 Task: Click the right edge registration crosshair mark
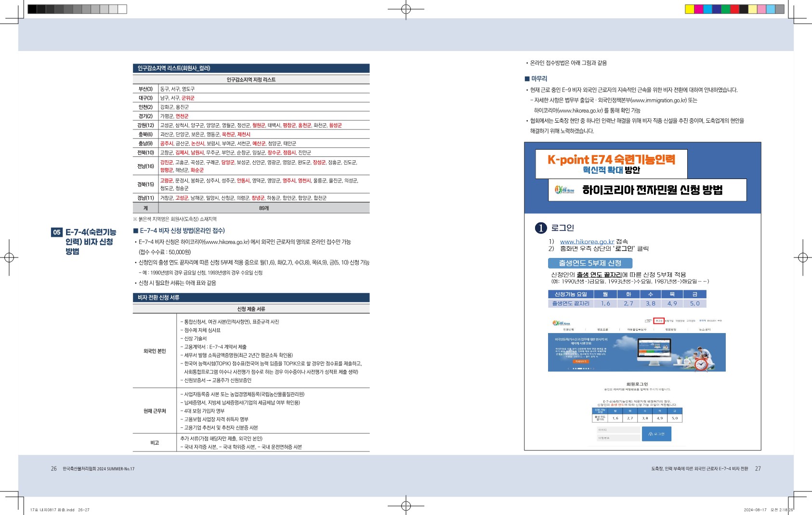[802, 257]
